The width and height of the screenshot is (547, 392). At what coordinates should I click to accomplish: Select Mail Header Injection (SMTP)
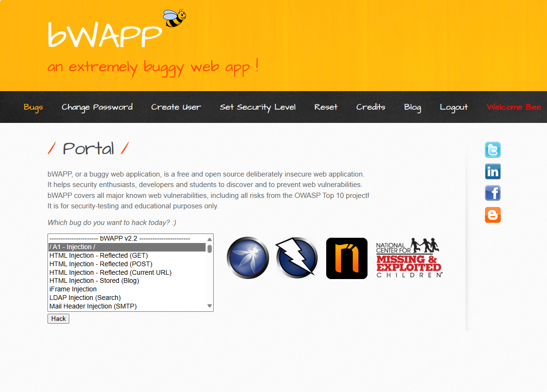(x=127, y=306)
